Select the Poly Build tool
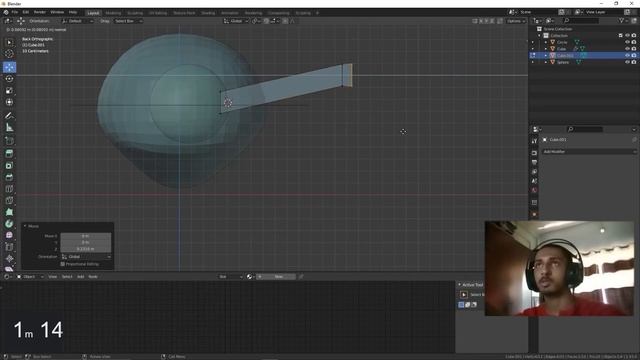This screenshot has height=360, width=640. click(9, 212)
